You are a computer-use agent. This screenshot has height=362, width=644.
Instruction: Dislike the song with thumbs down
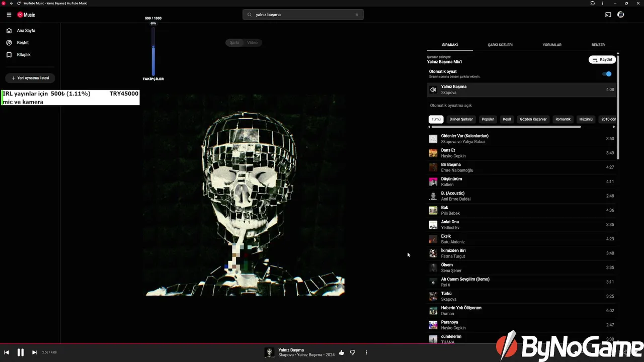tap(353, 352)
